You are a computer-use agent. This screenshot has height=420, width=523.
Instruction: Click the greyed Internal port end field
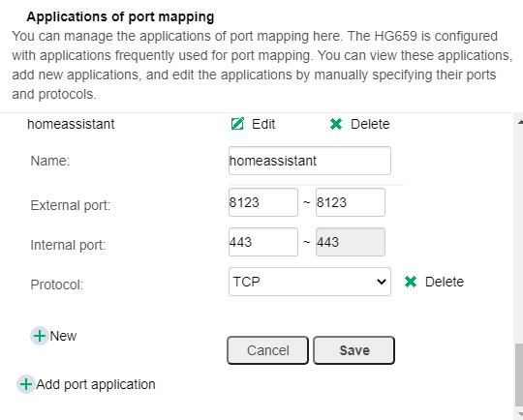351,242
